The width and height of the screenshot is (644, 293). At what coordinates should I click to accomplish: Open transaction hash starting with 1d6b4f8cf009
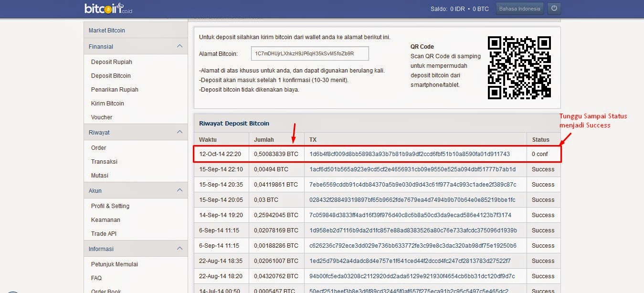[x=410, y=154]
